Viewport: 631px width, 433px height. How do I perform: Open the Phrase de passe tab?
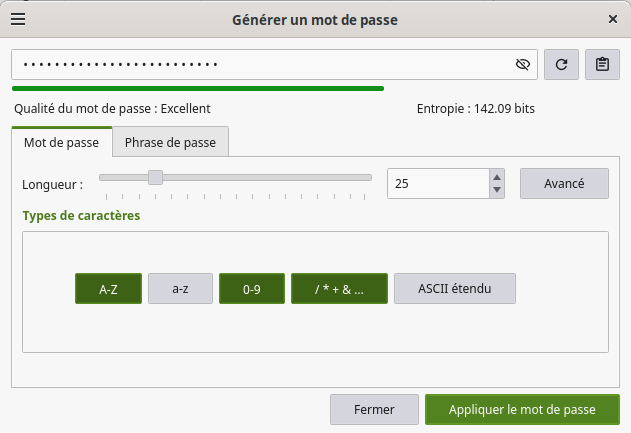(x=170, y=142)
